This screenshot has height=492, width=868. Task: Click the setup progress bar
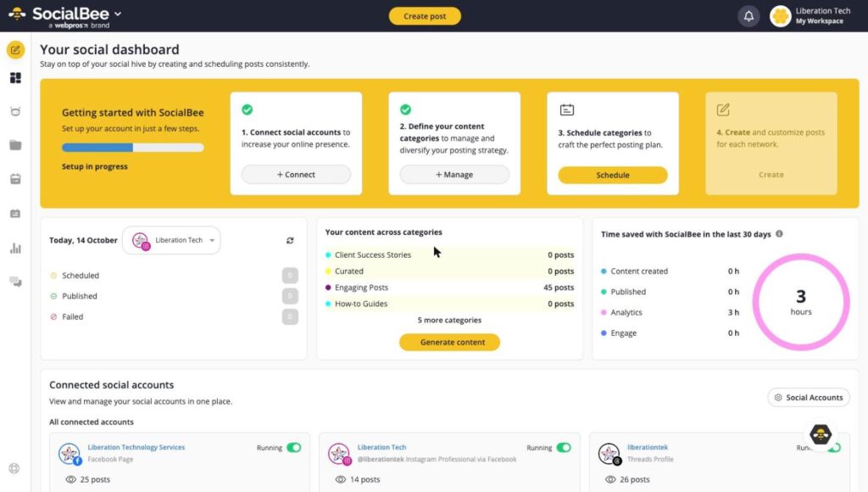click(x=133, y=148)
